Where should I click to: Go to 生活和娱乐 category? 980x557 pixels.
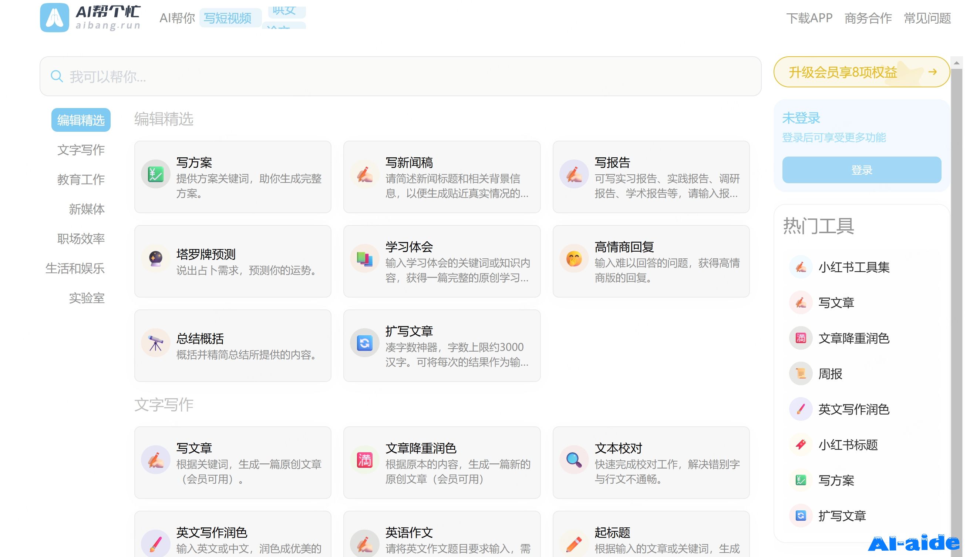point(75,268)
